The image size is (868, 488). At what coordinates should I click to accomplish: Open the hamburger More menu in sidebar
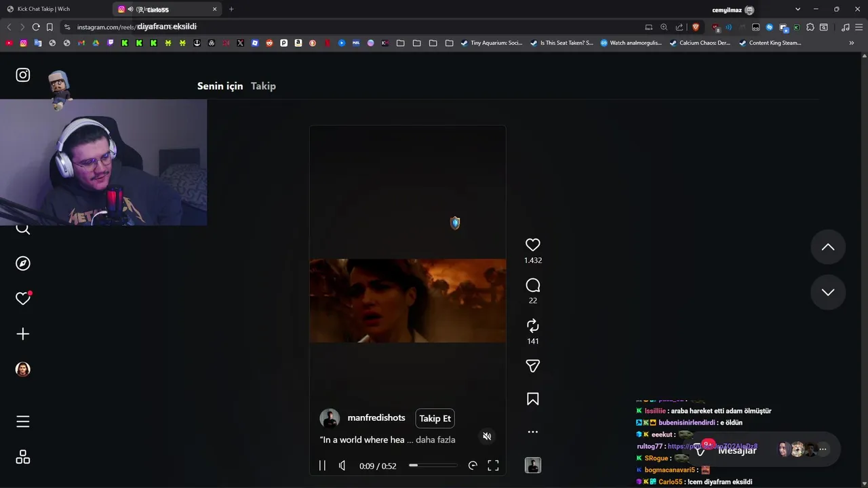pyautogui.click(x=23, y=422)
